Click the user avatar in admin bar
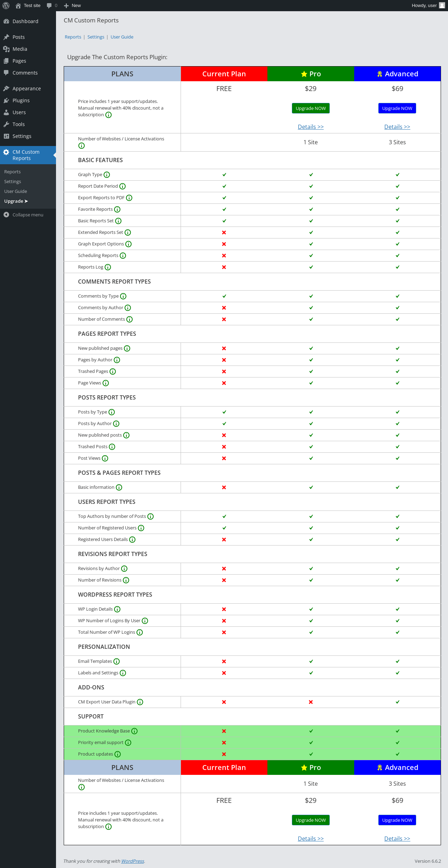 click(x=442, y=6)
